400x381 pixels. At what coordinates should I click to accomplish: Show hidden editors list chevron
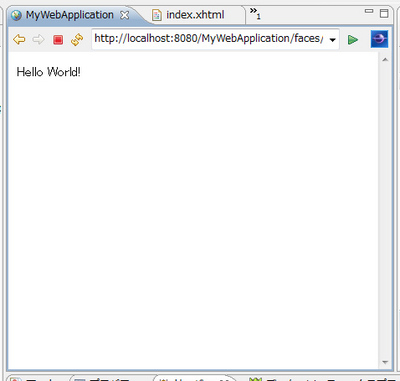[255, 13]
